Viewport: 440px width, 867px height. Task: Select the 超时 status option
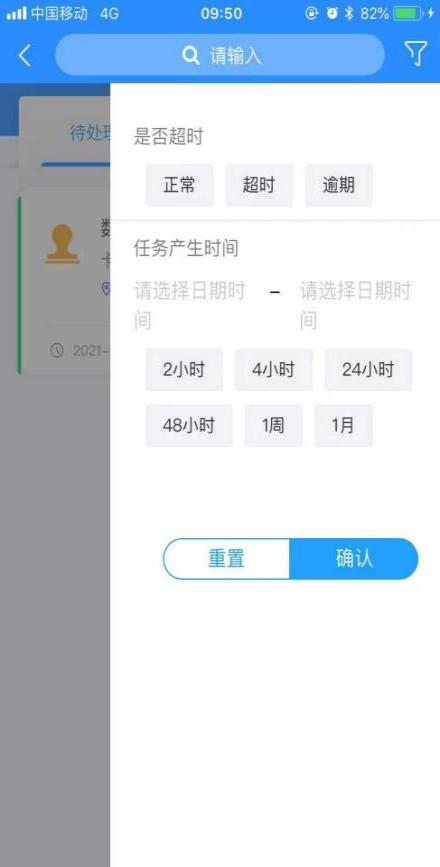[259, 185]
